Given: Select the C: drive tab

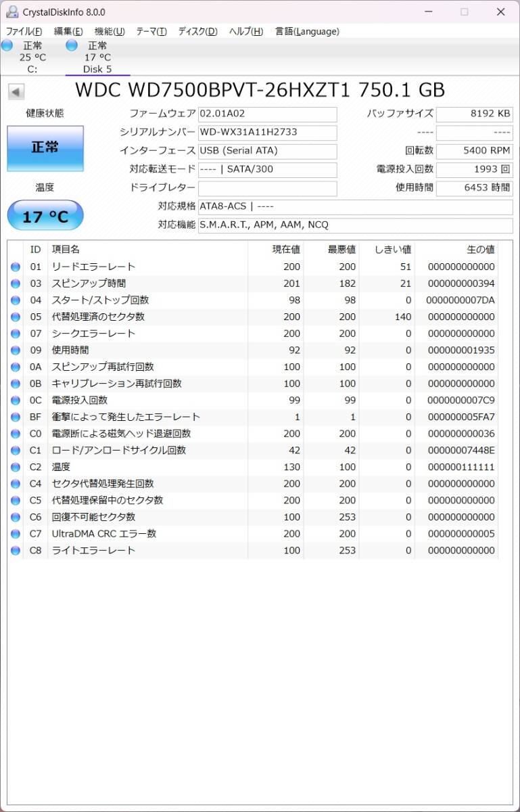Looking at the screenshot, I should 32,57.
